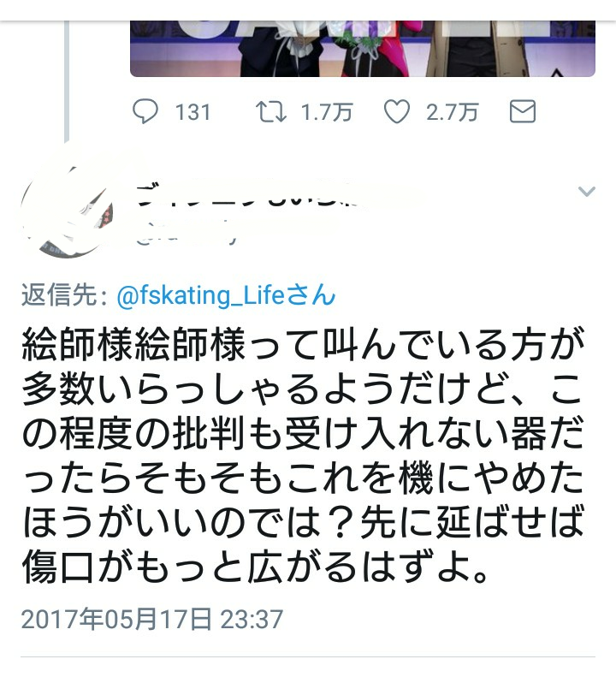Click the tweet line starting の程度の批判
The height and width of the screenshot is (677, 616).
(303, 433)
